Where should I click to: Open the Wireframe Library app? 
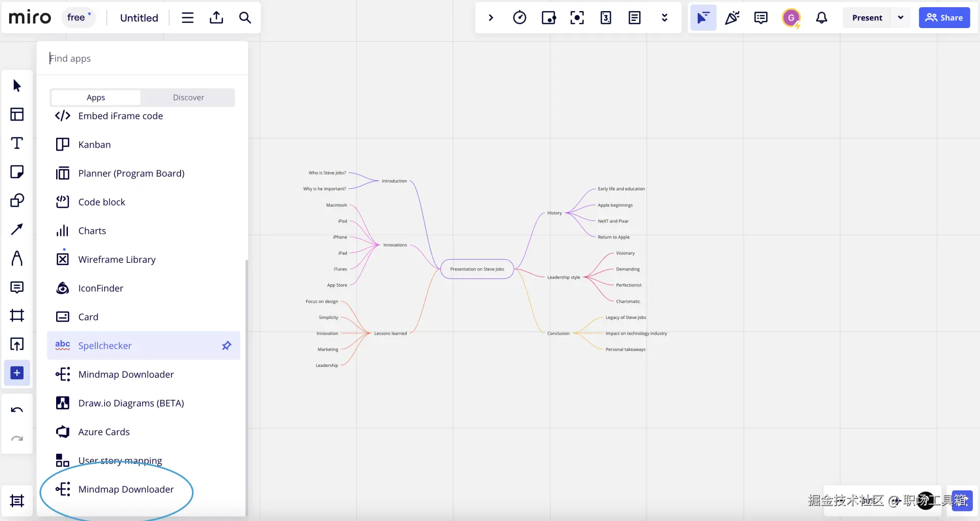pyautogui.click(x=143, y=259)
